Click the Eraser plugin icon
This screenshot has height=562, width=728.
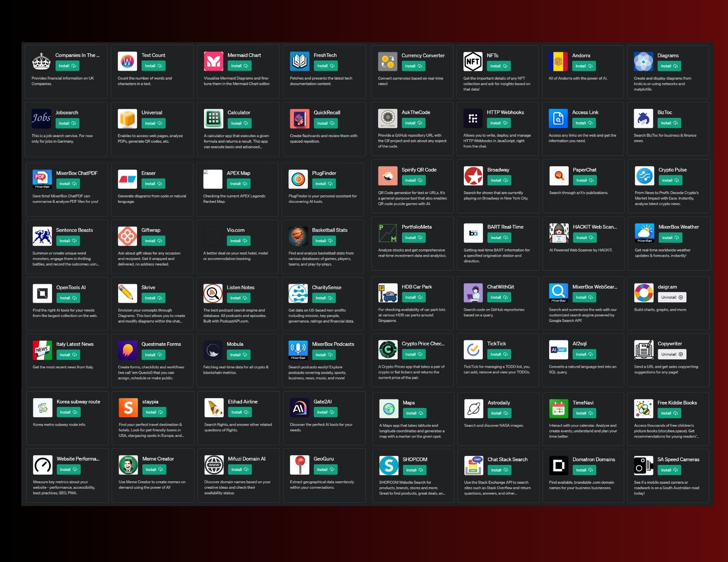(x=127, y=180)
